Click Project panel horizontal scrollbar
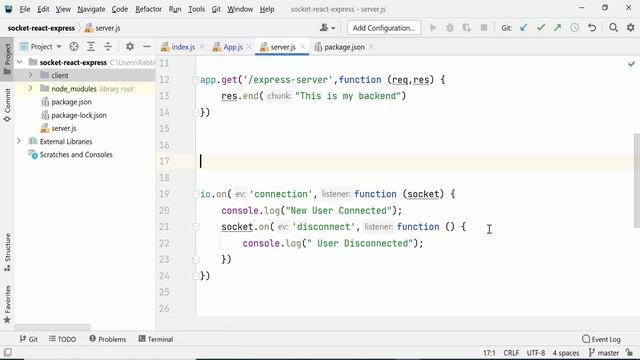 pyautogui.click(x=53, y=327)
